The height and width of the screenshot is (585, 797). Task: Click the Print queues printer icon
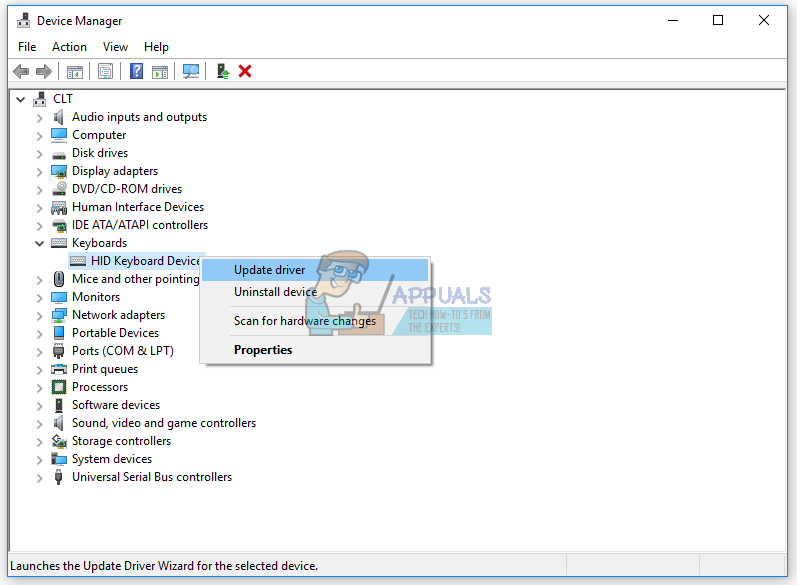coord(59,369)
